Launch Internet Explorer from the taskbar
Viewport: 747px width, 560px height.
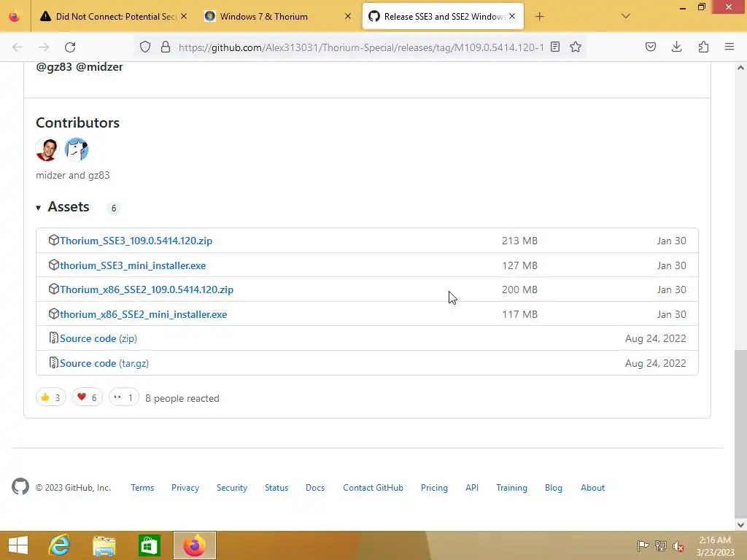(x=59, y=545)
